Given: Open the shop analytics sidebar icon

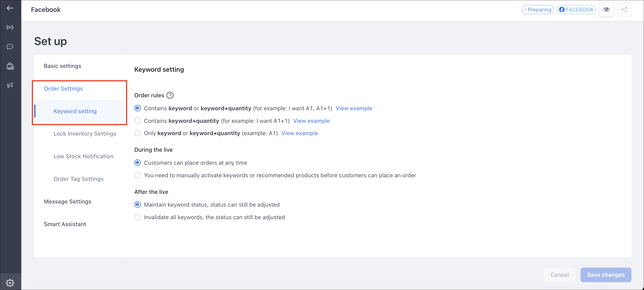Looking at the screenshot, I should [10, 66].
